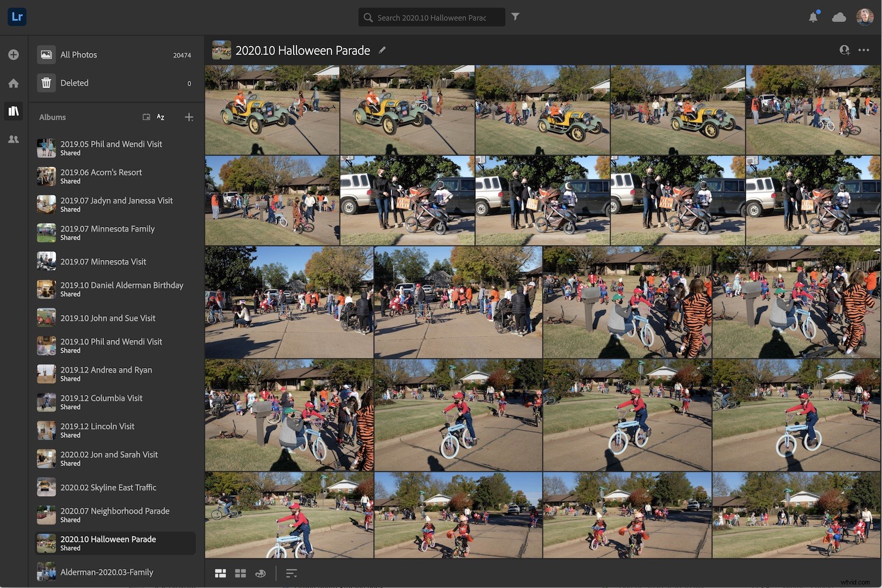Select the All Photos tab
Image resolution: width=882 pixels, height=588 pixels.
point(78,55)
